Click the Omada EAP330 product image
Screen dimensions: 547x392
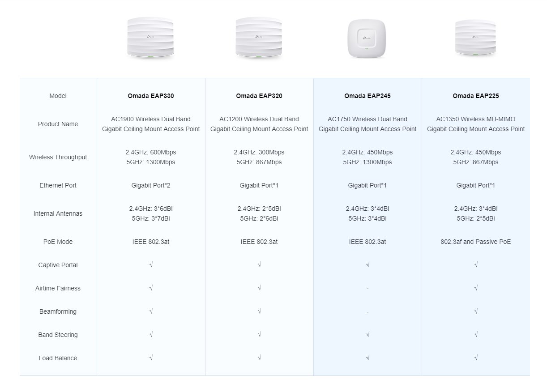point(150,38)
